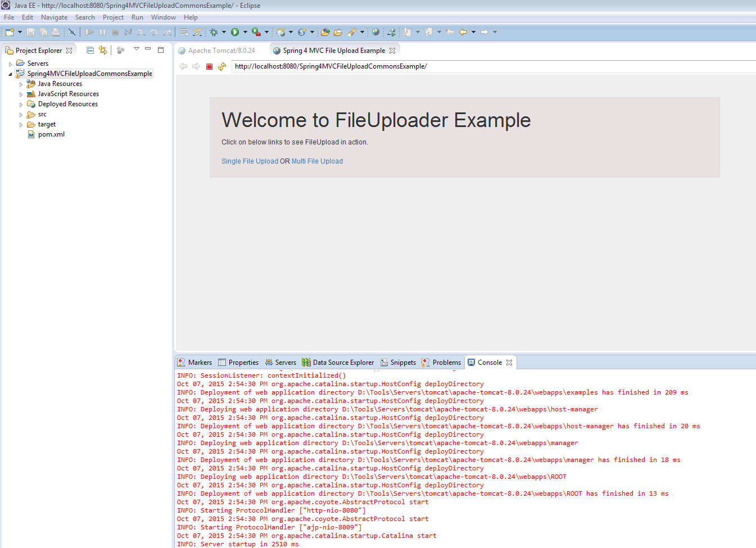The width and height of the screenshot is (756, 548).
Task: Open the Run configurations dropdown arrow
Action: 245,32
